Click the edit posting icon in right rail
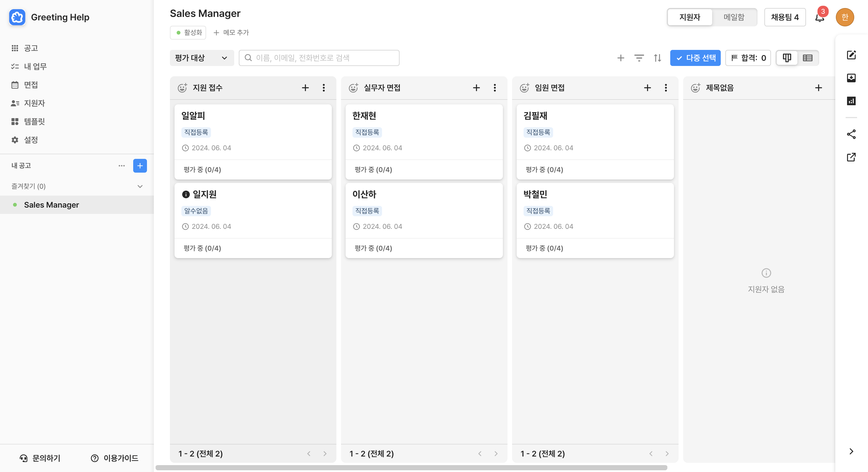The width and height of the screenshot is (868, 472). pyautogui.click(x=851, y=55)
